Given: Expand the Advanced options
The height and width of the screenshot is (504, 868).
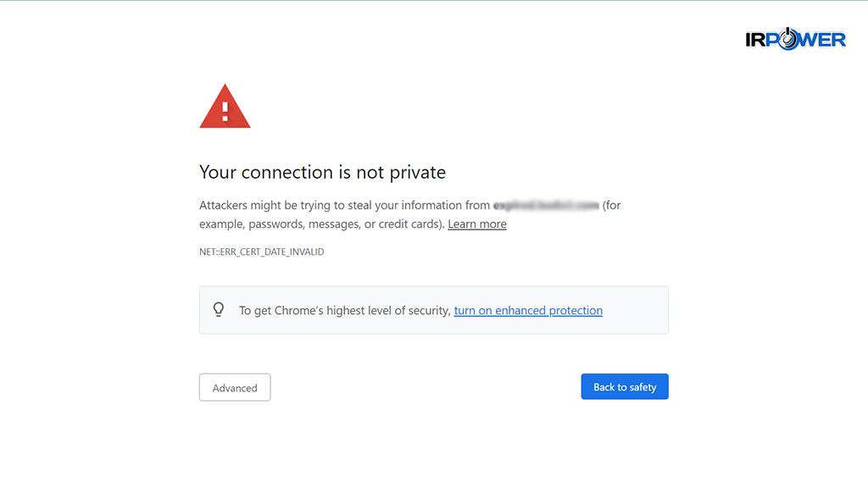Looking at the screenshot, I should pos(235,387).
